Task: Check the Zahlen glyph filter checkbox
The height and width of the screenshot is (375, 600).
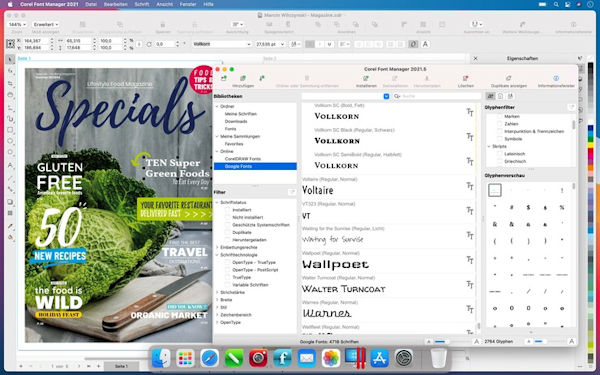Action: (x=499, y=124)
